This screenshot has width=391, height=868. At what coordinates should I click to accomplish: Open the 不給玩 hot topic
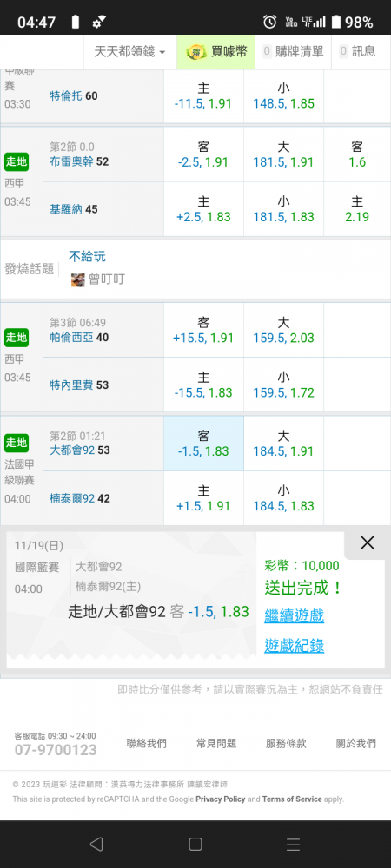tap(87, 256)
